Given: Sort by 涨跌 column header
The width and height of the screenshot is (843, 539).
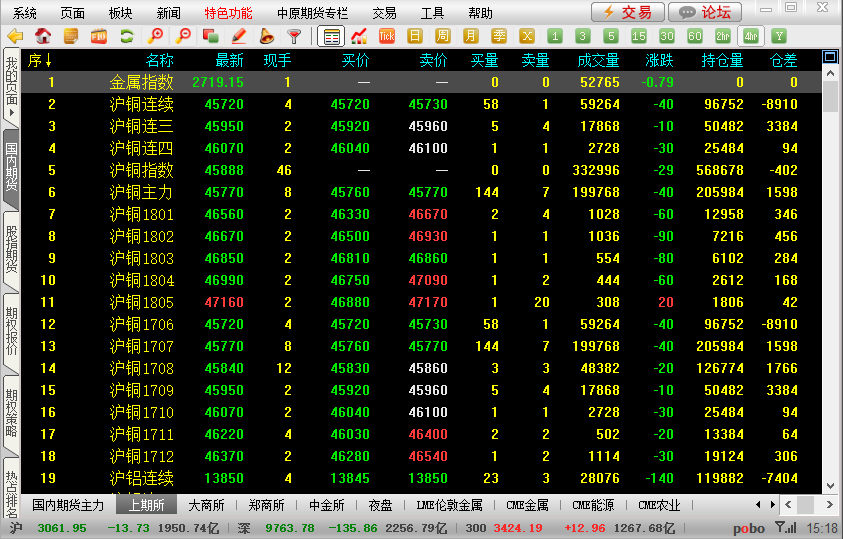Looking at the screenshot, I should pos(659,60).
